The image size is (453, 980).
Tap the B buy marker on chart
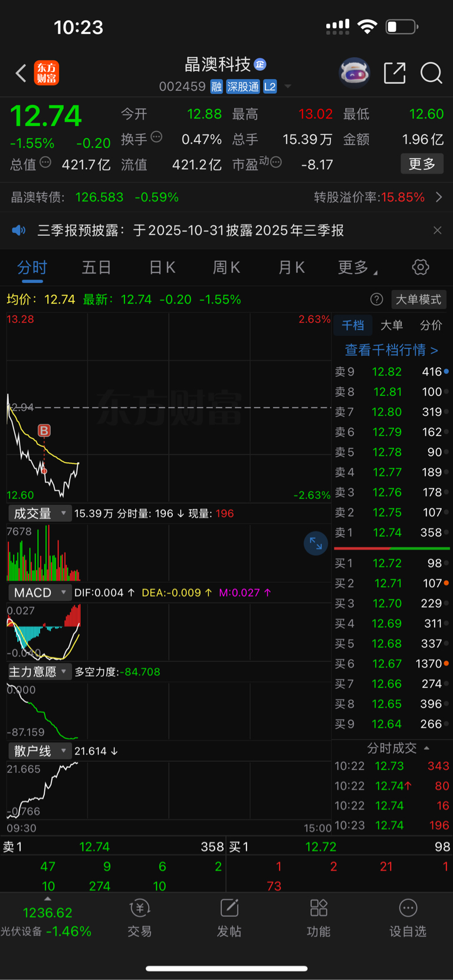pos(44,430)
